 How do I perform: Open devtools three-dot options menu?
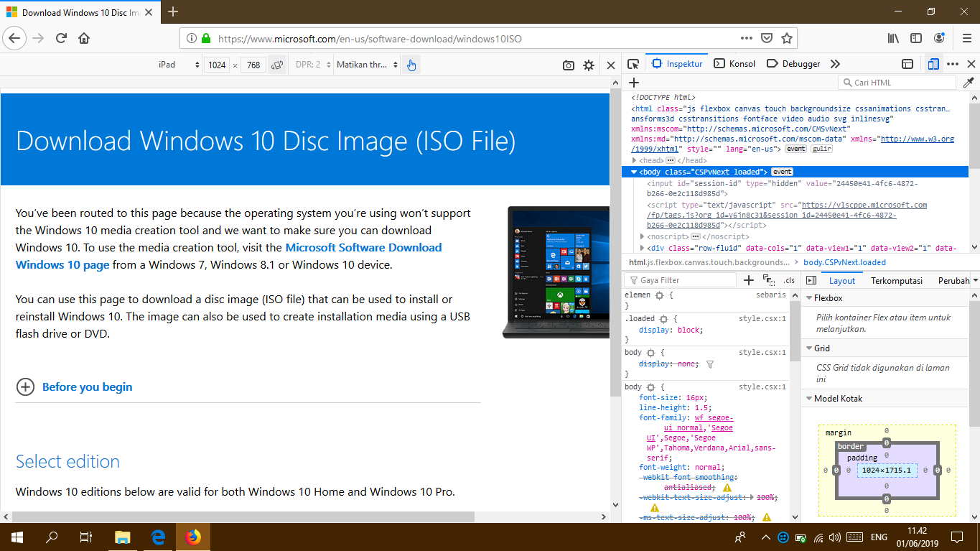coord(953,64)
